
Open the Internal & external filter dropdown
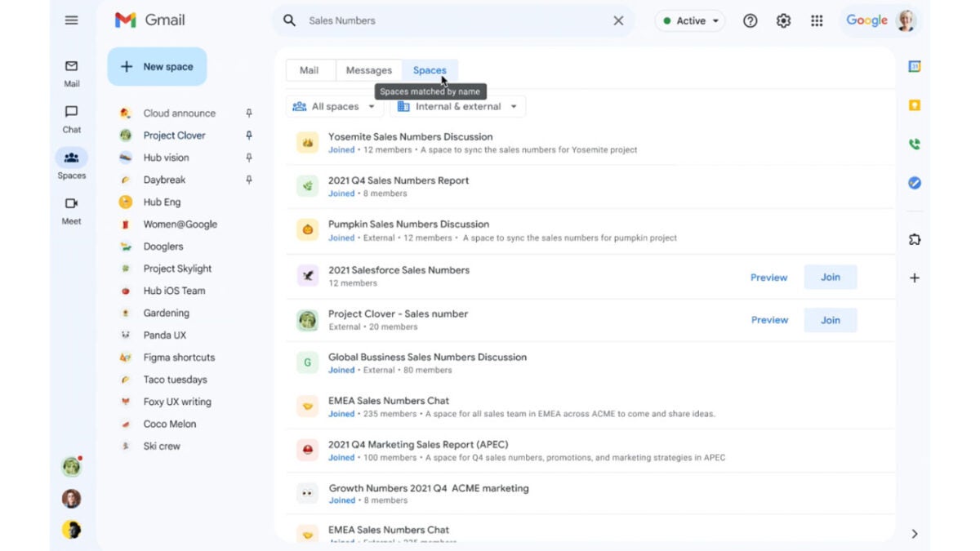coord(457,107)
